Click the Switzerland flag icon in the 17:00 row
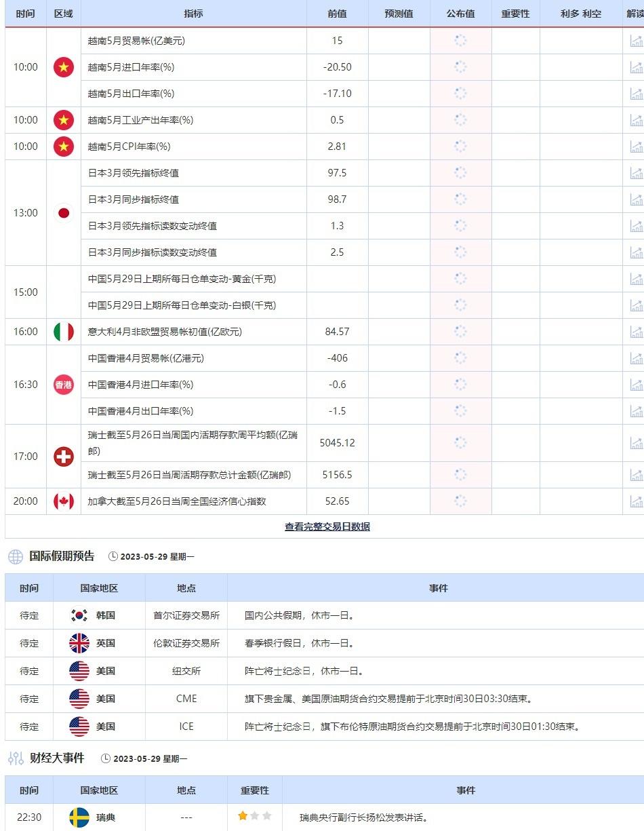The image size is (644, 831). click(x=63, y=457)
